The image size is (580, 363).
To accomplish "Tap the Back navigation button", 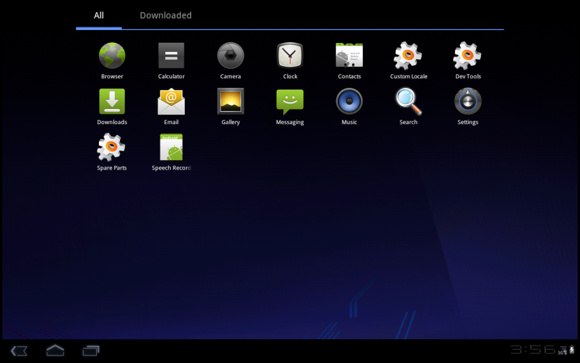I will [x=19, y=351].
